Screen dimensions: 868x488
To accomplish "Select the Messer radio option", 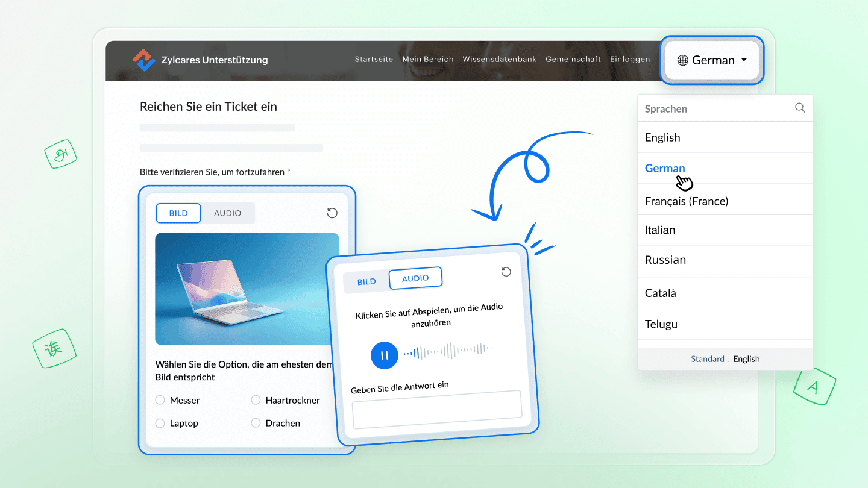I will tap(160, 400).
